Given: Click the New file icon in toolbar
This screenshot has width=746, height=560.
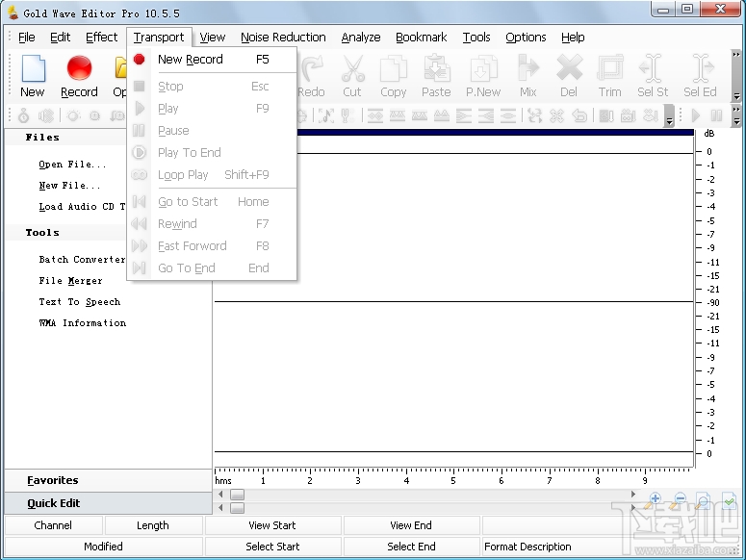Looking at the screenshot, I should 34,68.
